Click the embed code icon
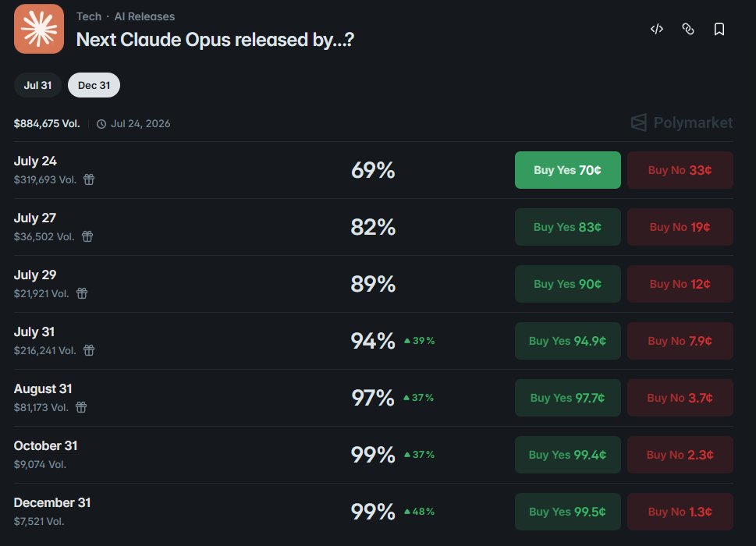Screen dimensions: 756x546 [657, 30]
